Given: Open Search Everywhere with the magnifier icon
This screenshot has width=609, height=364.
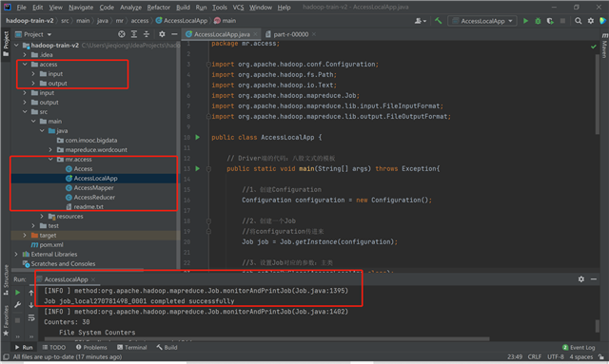Looking at the screenshot, I should point(579,21).
